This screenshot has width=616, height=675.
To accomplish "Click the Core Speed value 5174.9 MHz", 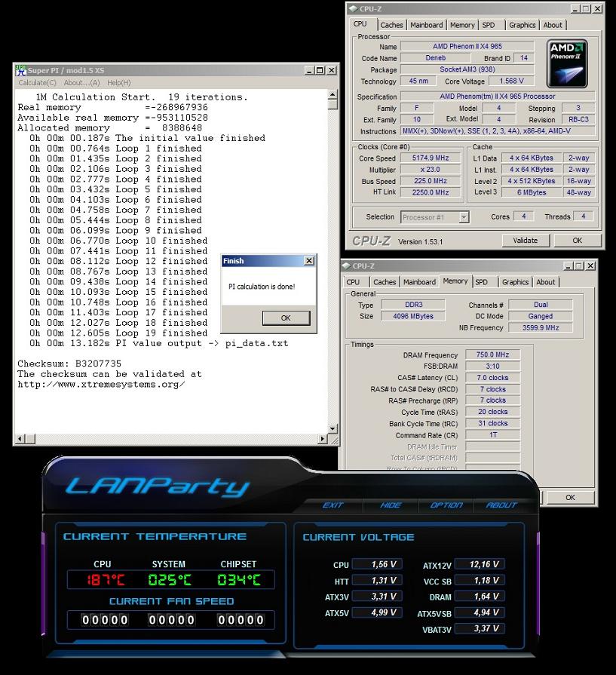I will (x=431, y=158).
